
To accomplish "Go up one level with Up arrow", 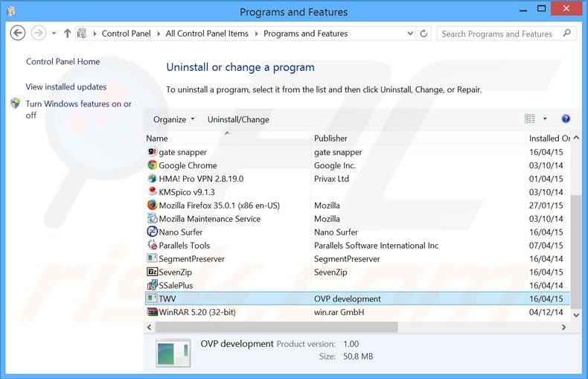I will [x=67, y=34].
